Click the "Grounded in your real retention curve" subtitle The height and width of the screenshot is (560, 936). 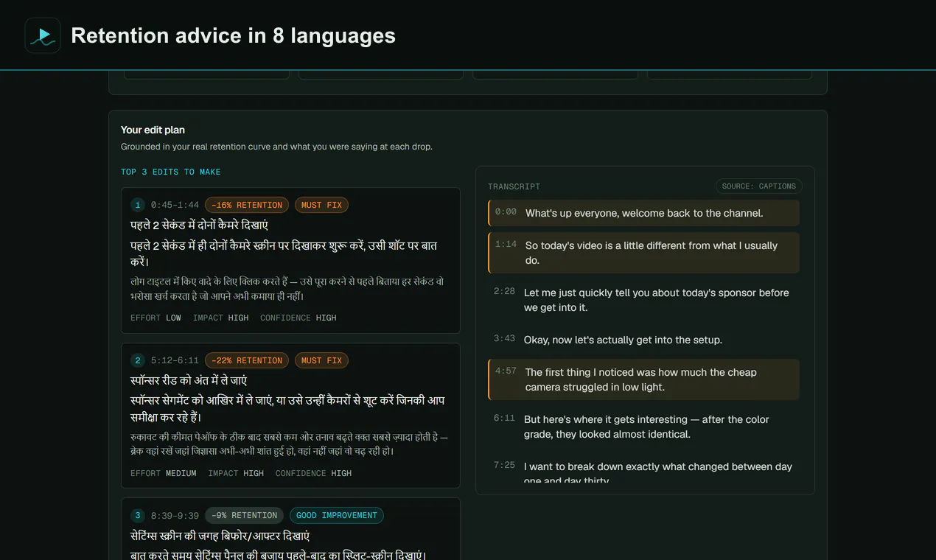(x=276, y=147)
